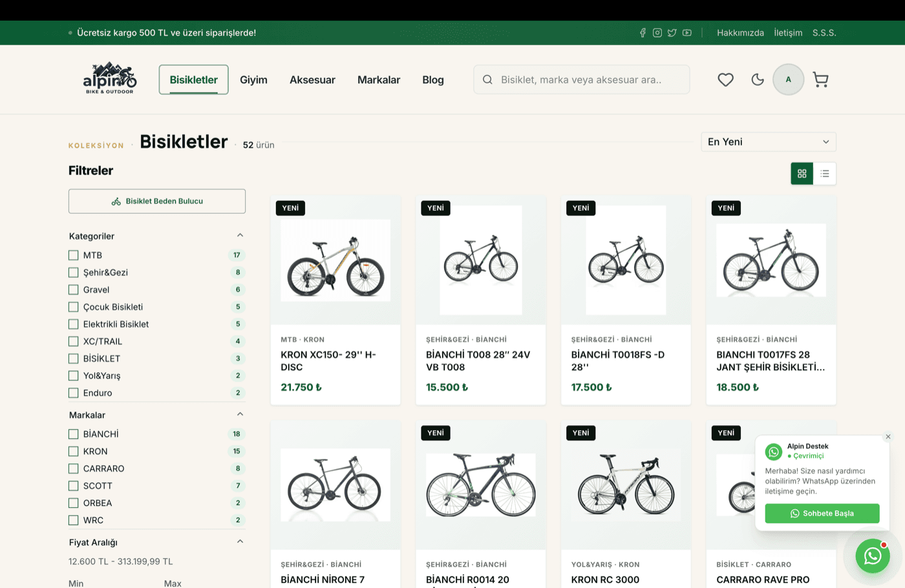Screen dimensions: 905x588
Task: Click the Sohbete Başla button
Action: point(822,513)
